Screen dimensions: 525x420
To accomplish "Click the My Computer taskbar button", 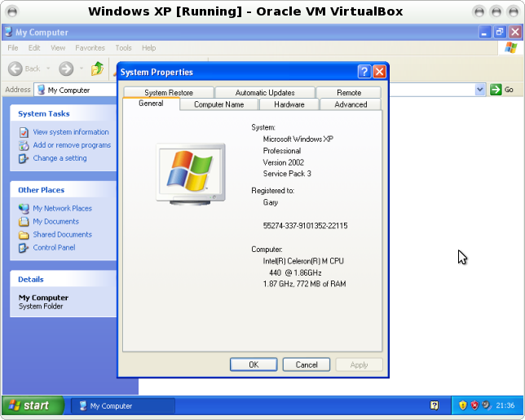I will (x=123, y=406).
